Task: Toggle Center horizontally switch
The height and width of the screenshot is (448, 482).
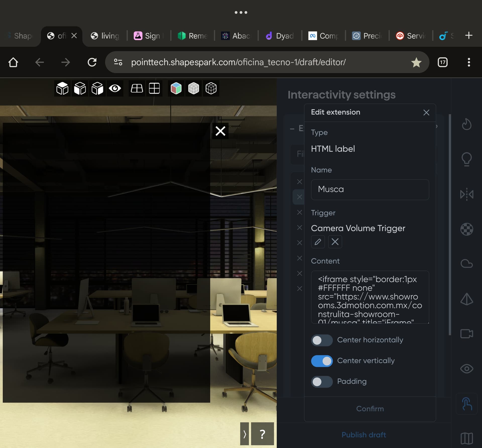Action: (x=322, y=340)
